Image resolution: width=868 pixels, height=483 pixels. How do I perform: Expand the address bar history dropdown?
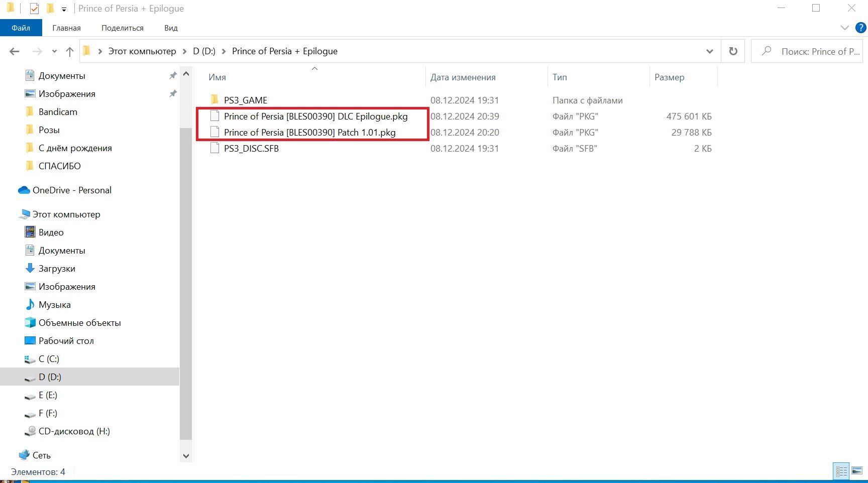[709, 51]
